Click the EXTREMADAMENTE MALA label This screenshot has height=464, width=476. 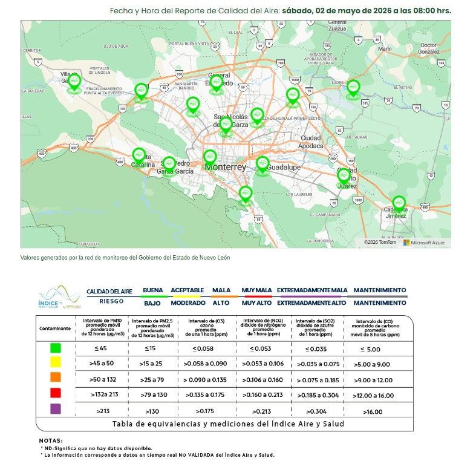(x=312, y=290)
